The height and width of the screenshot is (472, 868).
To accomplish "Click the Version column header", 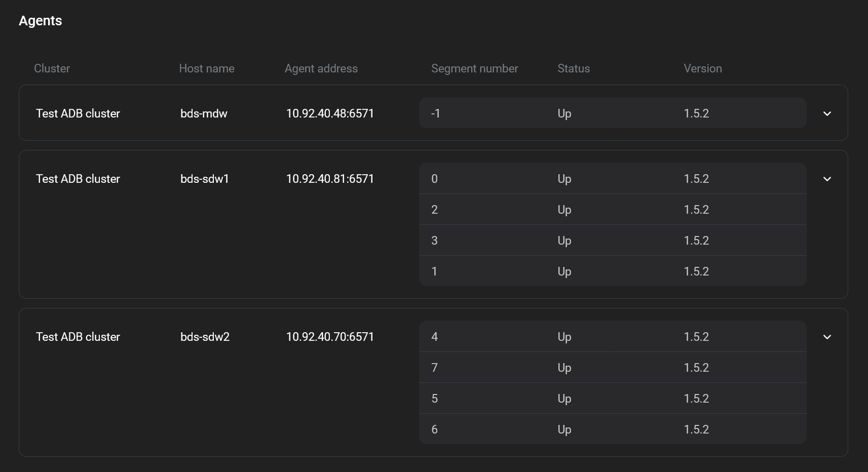I will [702, 68].
